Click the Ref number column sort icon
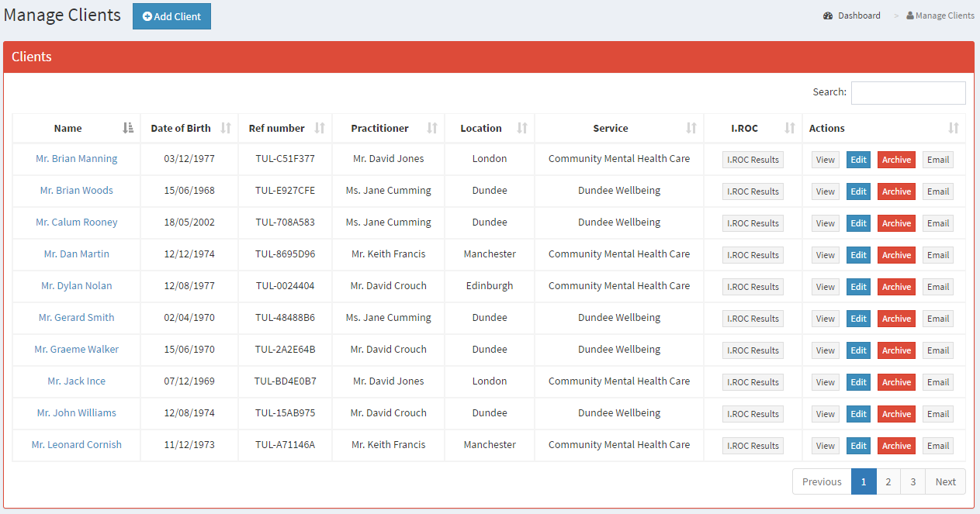Image resolution: width=980 pixels, height=514 pixels. click(320, 128)
